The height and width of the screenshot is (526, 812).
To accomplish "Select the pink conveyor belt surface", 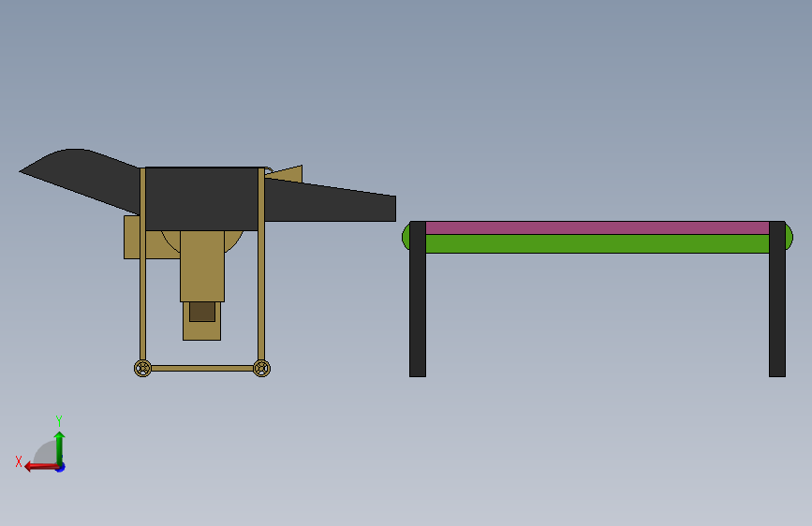I will [x=598, y=227].
